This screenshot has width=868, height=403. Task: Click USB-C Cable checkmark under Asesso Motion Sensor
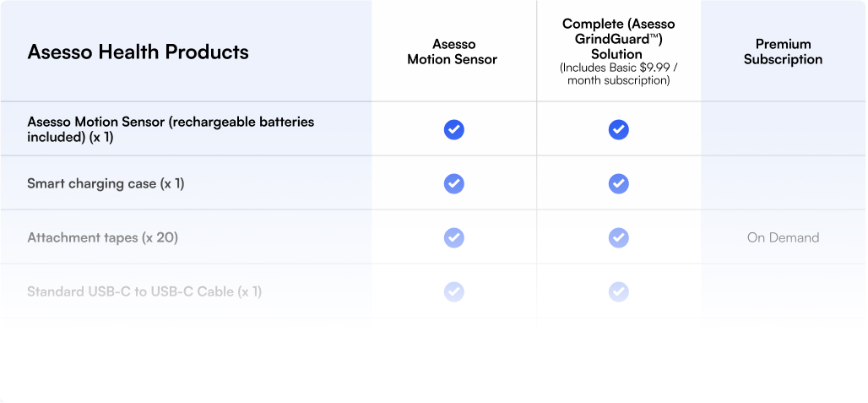(454, 291)
